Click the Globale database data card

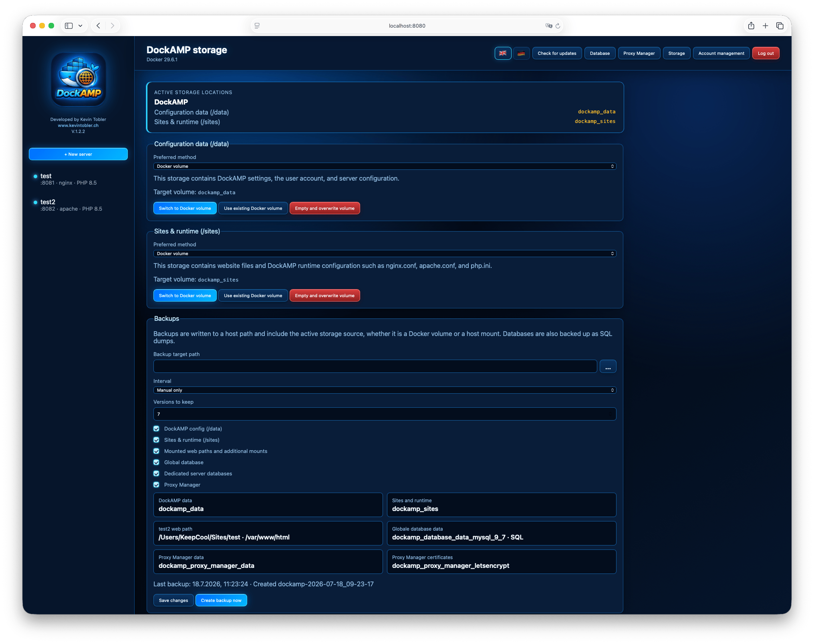[502, 533]
